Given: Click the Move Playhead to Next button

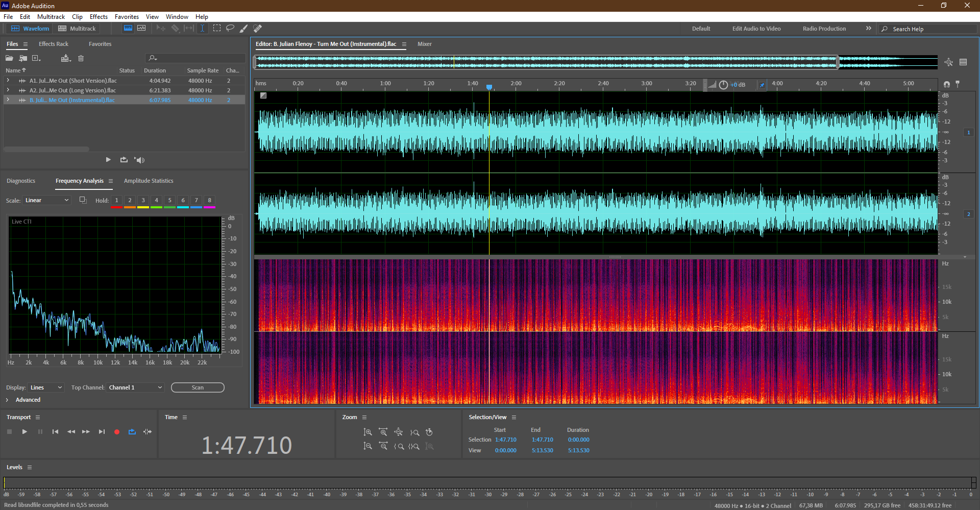Looking at the screenshot, I should coord(102,432).
